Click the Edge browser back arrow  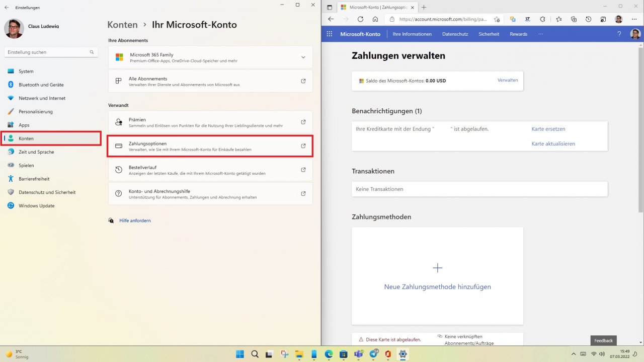[x=331, y=19]
